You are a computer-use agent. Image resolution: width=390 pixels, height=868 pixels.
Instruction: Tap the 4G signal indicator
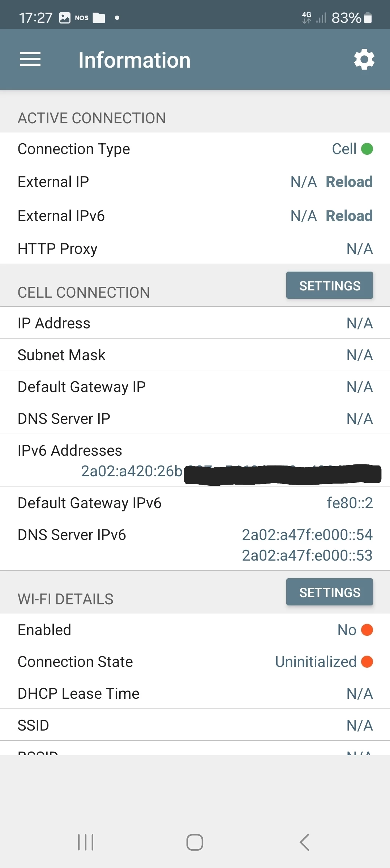coord(307,17)
